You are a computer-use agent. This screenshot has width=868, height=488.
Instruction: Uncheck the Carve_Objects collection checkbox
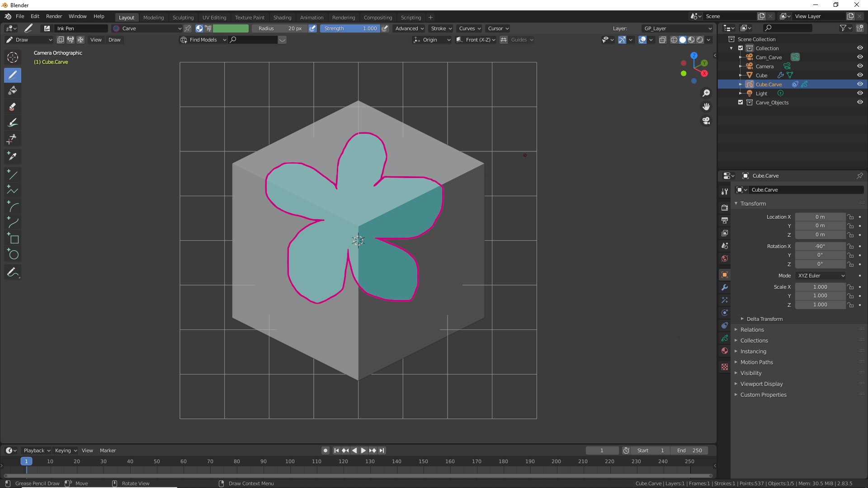pos(741,103)
